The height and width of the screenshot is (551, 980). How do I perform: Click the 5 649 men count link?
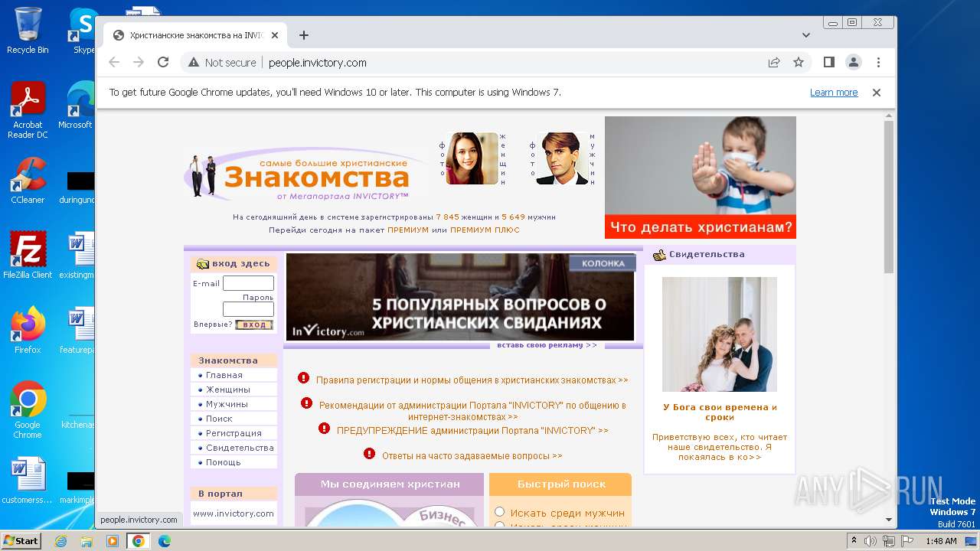(513, 217)
